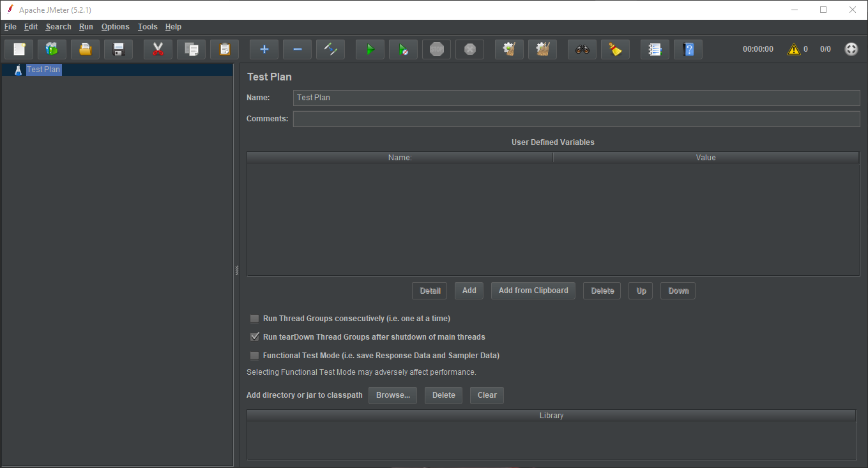The image size is (868, 468).
Task: Click the Add button under User Defined Variables
Action: tap(469, 291)
